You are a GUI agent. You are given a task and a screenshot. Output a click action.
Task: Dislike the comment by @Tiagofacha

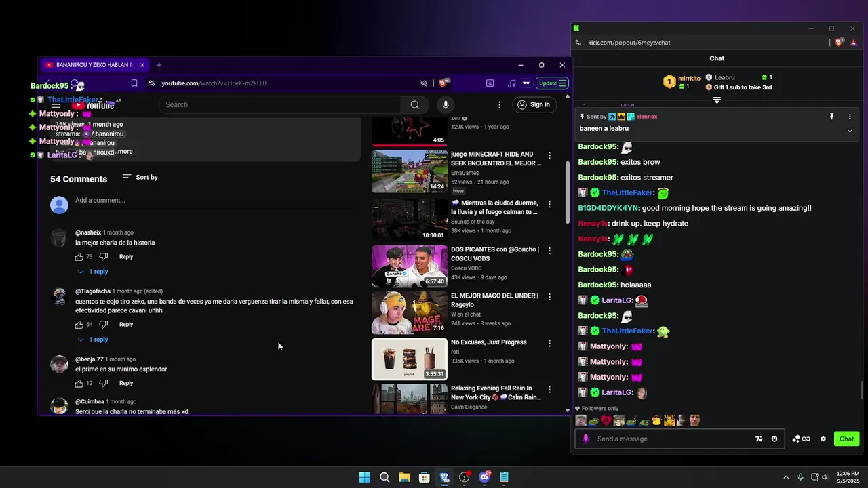(x=104, y=325)
